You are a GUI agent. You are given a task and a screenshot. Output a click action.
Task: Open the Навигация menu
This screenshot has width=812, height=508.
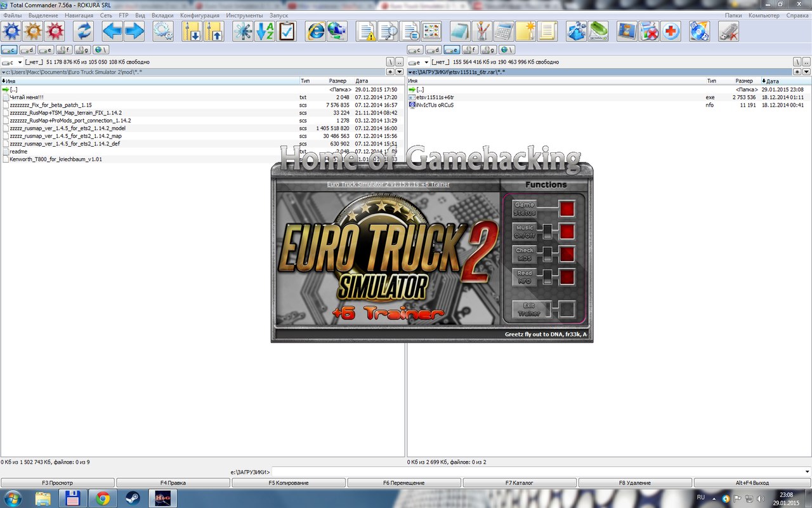79,15
